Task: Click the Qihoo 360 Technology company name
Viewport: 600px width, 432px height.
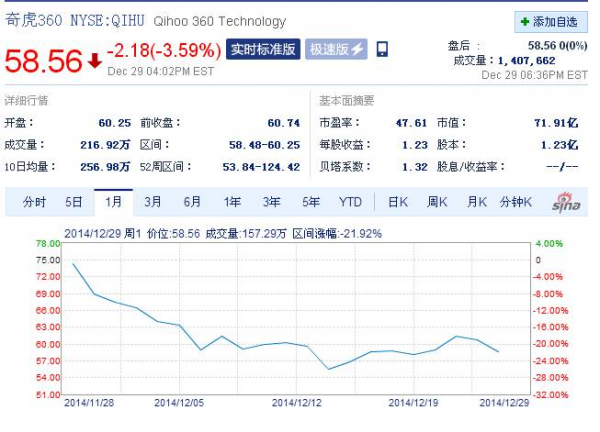Action: click(220, 21)
